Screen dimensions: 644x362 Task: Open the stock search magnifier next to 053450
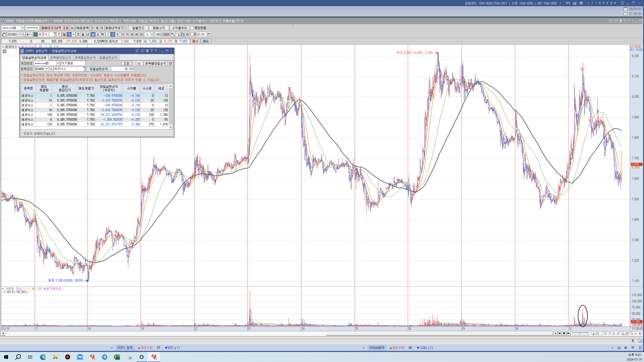point(23,34)
